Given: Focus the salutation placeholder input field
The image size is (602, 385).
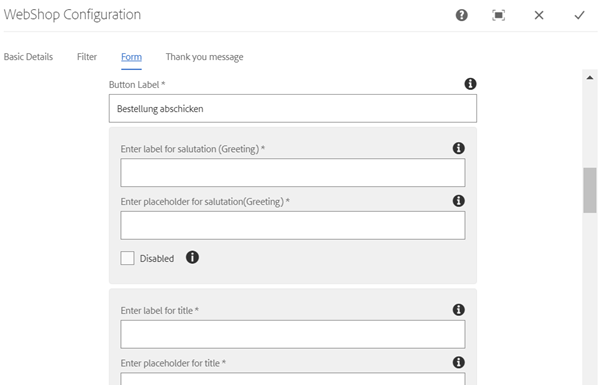Looking at the screenshot, I should coord(293,225).
